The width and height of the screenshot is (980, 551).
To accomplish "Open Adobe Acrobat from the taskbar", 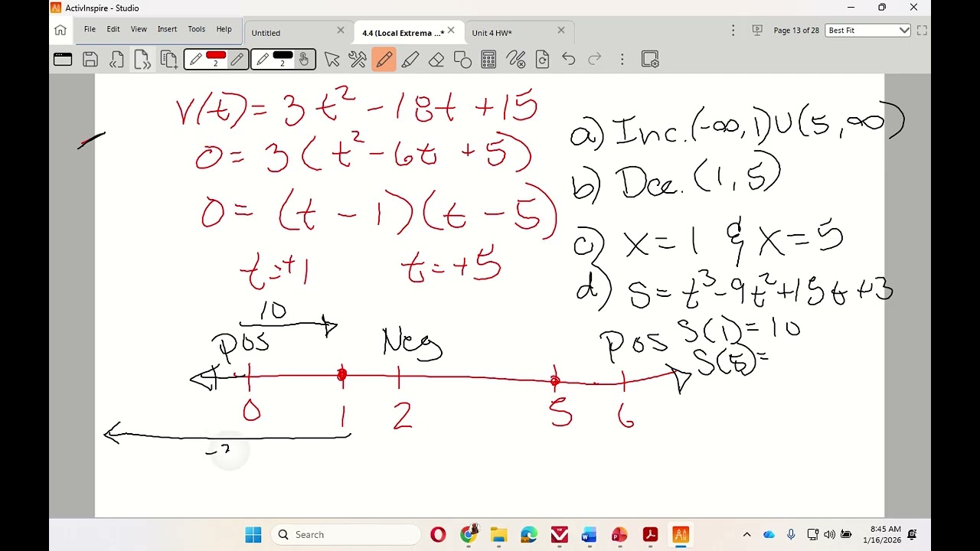I will point(651,534).
